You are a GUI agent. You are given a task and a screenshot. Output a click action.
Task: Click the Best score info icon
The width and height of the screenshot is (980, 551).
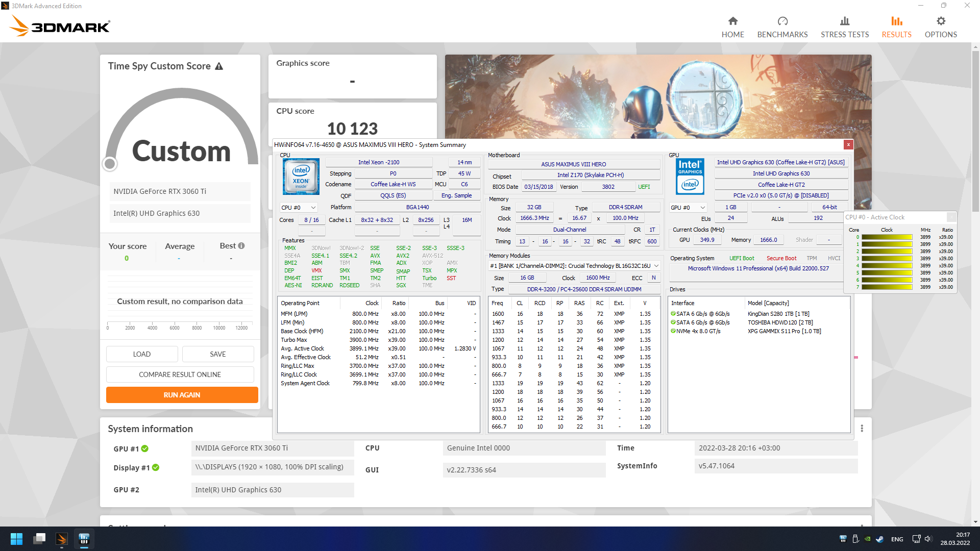tap(241, 246)
